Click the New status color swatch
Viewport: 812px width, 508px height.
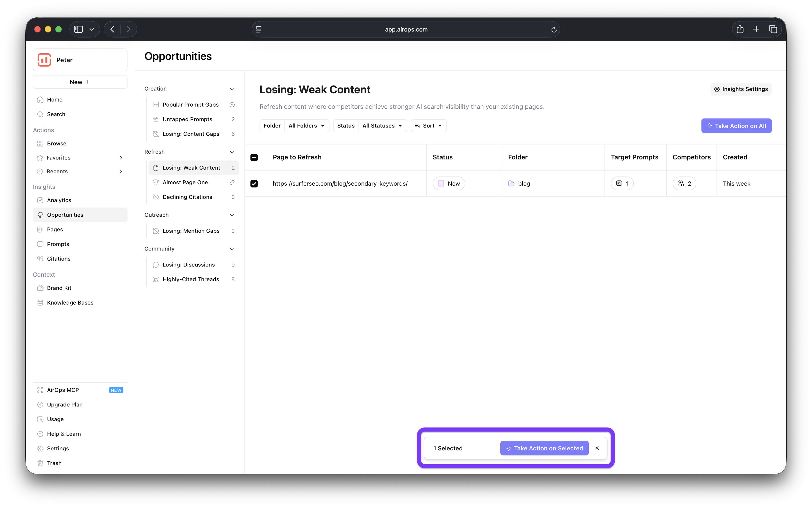(x=441, y=183)
